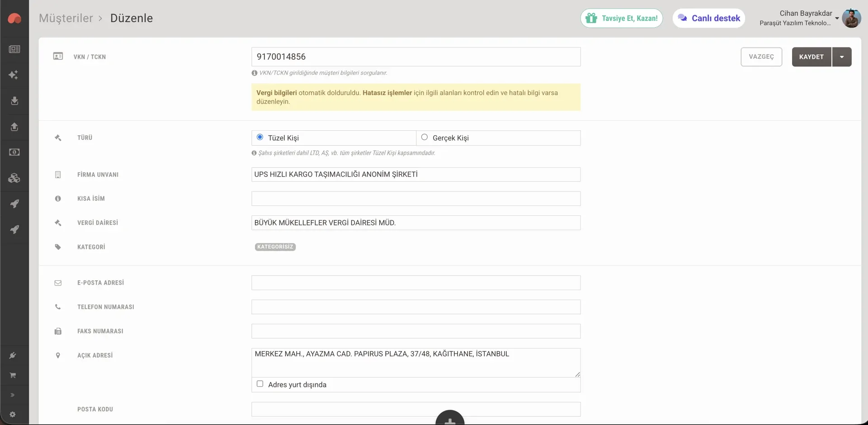Click the settings gear in the sidebar bottom
The image size is (868, 425).
click(x=13, y=414)
